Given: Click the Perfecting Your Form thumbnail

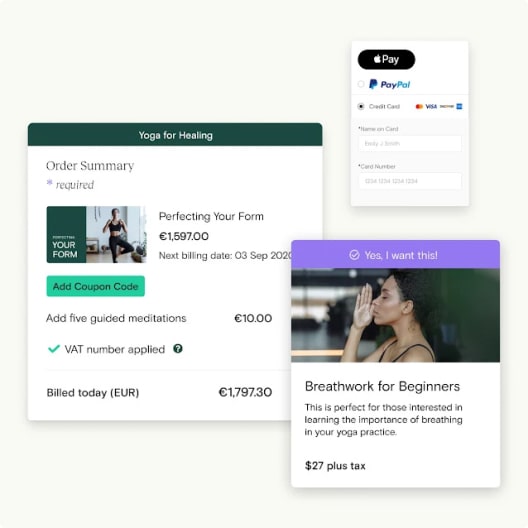Looking at the screenshot, I should point(96,234).
